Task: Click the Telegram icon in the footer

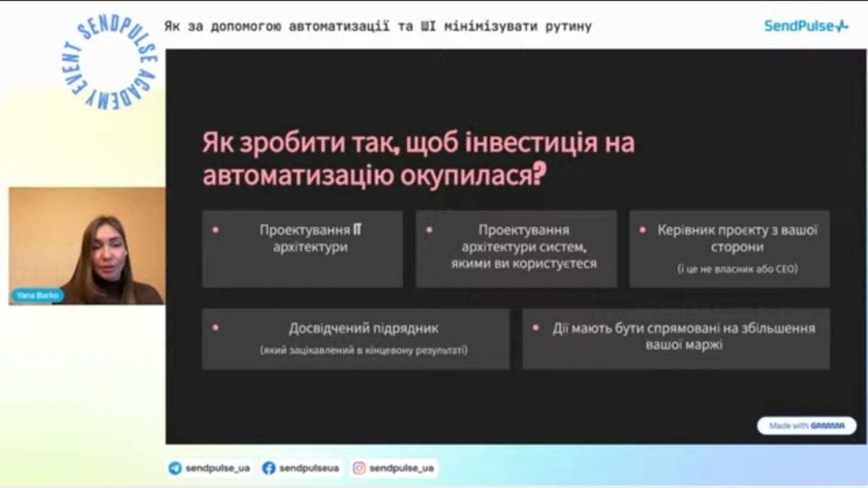Action: 175,468
